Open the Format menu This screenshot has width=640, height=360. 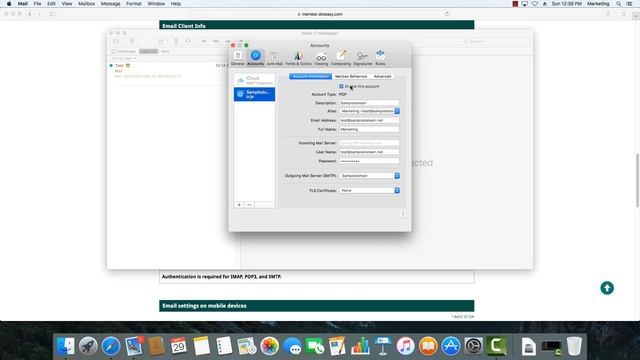click(133, 4)
